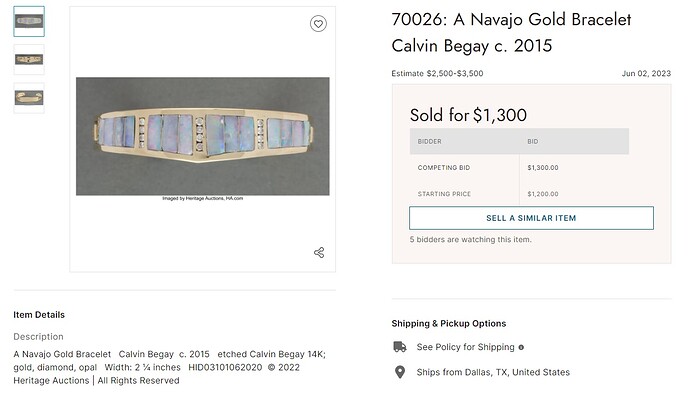Open the main bracelet photo
This screenshot has height=395, width=690.
pyautogui.click(x=202, y=136)
